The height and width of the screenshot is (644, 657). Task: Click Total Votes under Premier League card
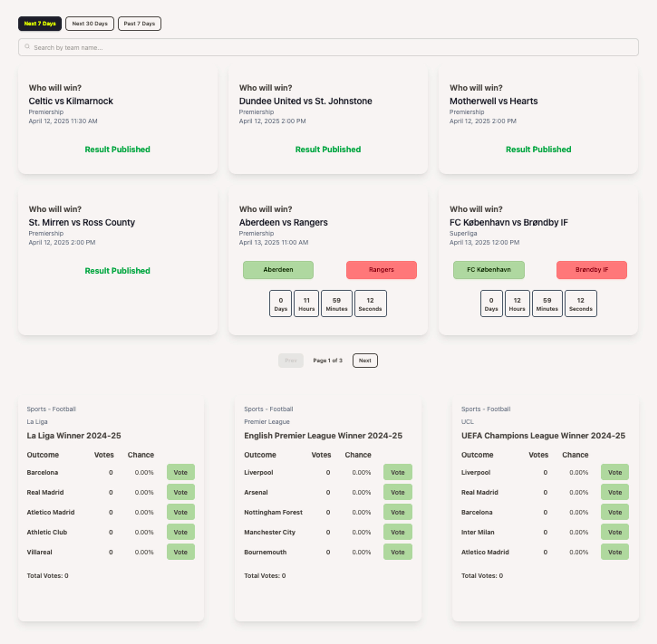pos(265,576)
